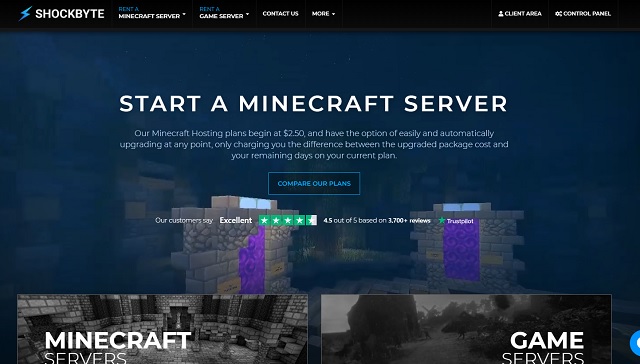This screenshot has height=364, width=640.
Task: Click the 3,700+ reviews text
Action: pos(409,220)
